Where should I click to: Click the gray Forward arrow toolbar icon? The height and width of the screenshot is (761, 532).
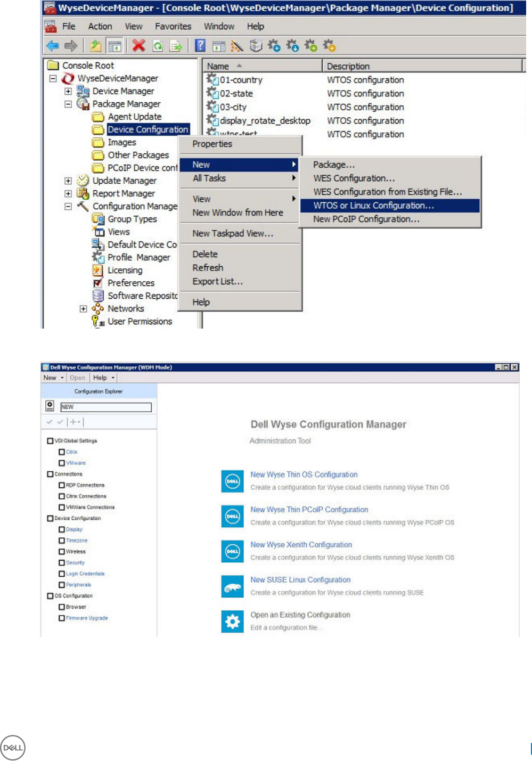tap(71, 46)
